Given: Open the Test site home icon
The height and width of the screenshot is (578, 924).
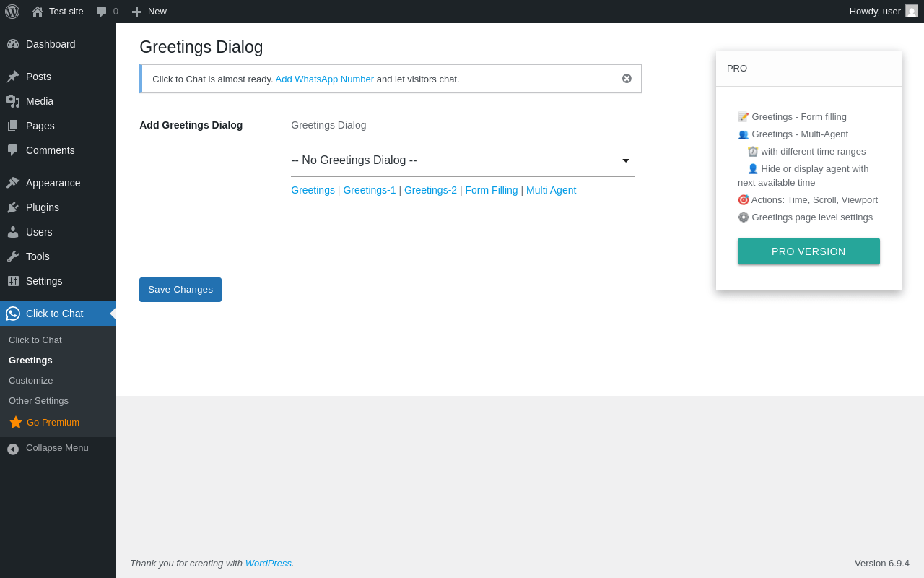Looking at the screenshot, I should click(x=38, y=12).
